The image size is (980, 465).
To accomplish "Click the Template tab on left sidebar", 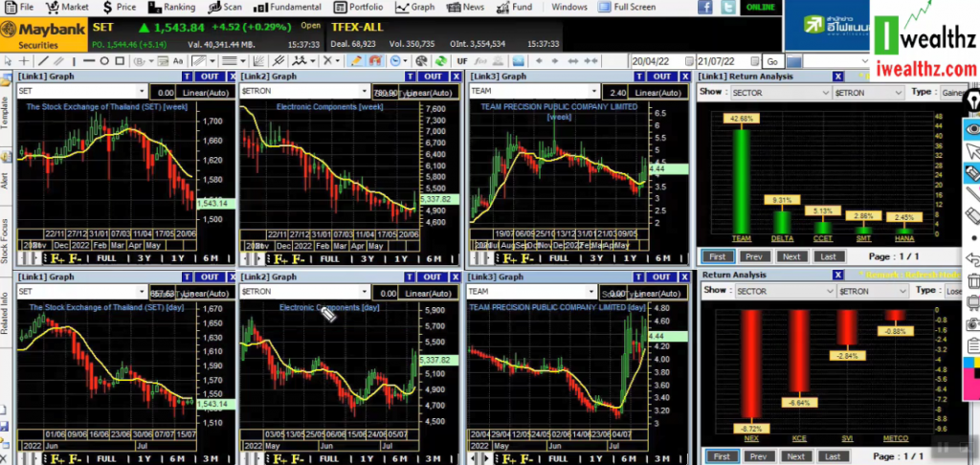I will click(x=5, y=113).
